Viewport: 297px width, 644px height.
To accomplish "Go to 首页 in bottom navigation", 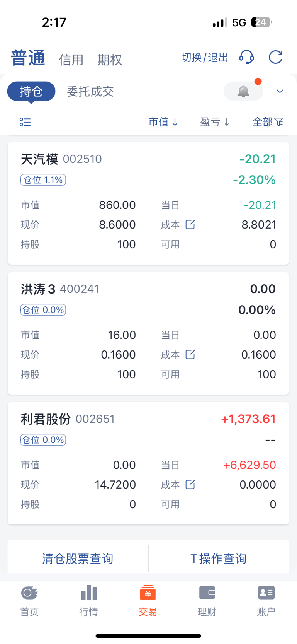I will coord(29,601).
